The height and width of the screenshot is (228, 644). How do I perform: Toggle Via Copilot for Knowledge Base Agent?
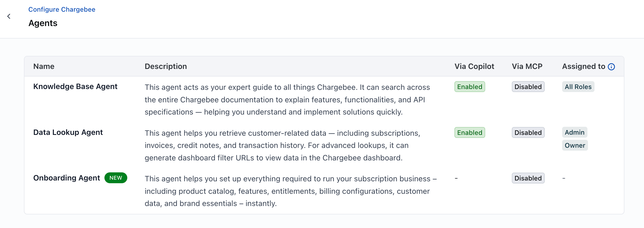469,87
